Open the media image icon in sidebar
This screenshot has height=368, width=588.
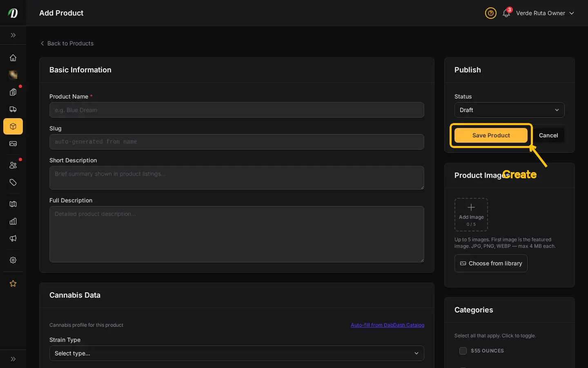pyautogui.click(x=13, y=144)
